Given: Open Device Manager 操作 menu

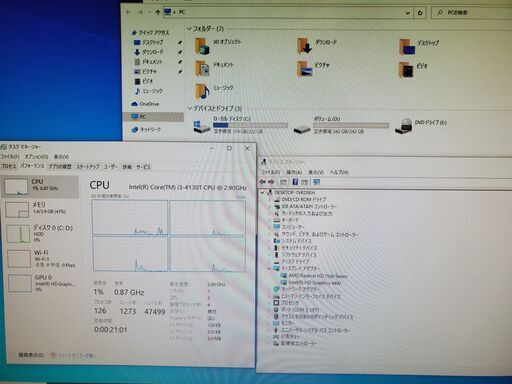Looking at the screenshot, I should [294, 172].
